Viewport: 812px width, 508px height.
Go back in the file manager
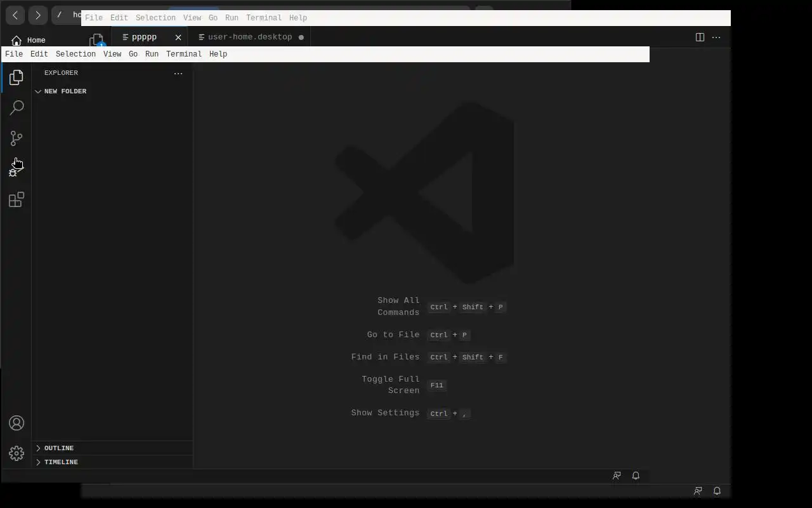(x=15, y=15)
